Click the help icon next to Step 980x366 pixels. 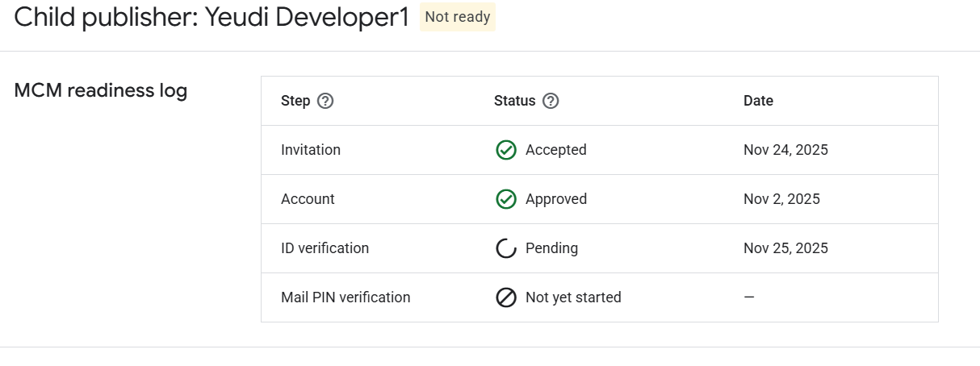(325, 101)
